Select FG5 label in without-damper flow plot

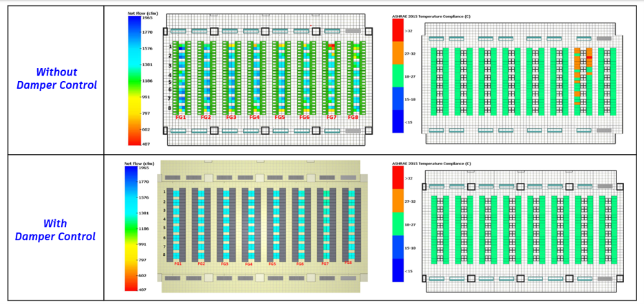tap(280, 118)
